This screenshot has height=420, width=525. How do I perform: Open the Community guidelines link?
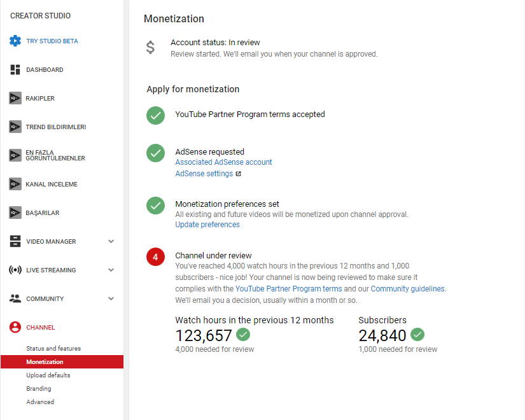coord(408,289)
